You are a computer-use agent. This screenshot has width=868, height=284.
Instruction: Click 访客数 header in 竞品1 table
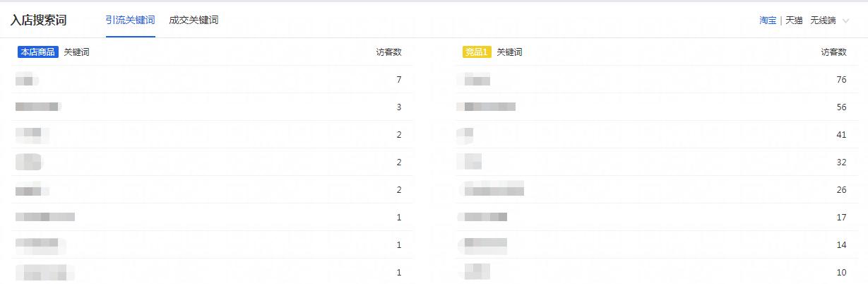tap(833, 52)
